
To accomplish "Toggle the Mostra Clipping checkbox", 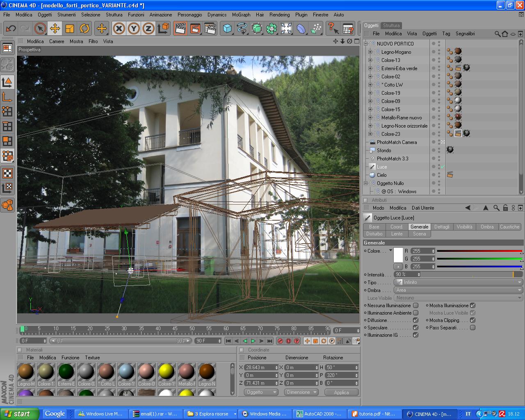I will coord(472,320).
